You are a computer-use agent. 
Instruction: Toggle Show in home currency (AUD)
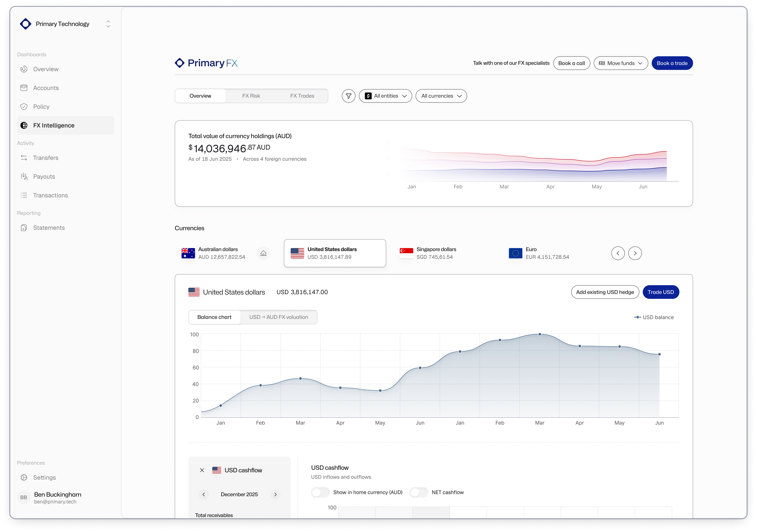click(320, 492)
